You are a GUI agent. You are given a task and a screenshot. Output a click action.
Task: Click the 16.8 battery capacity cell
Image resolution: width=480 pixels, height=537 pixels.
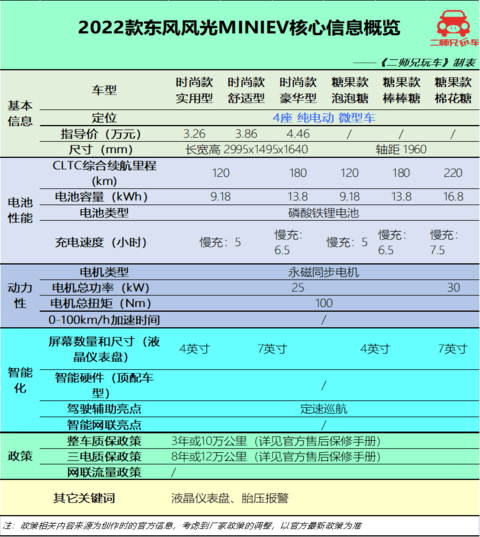tap(453, 197)
